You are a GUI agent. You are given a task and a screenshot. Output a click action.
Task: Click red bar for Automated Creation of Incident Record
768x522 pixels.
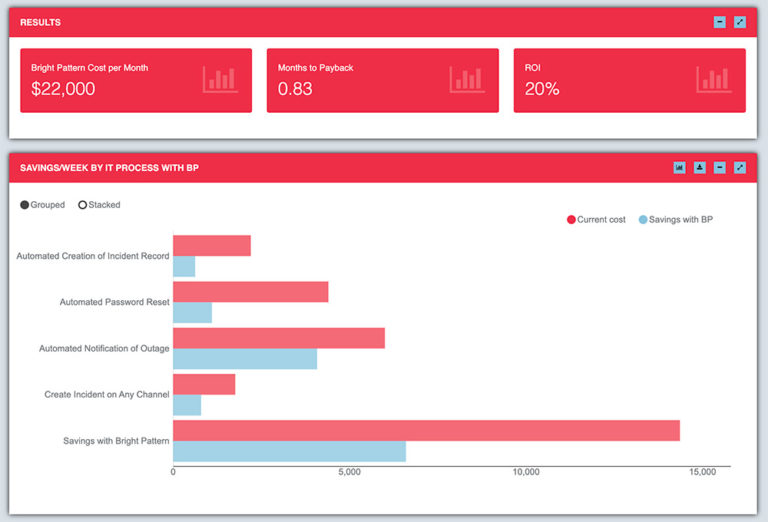tap(212, 245)
